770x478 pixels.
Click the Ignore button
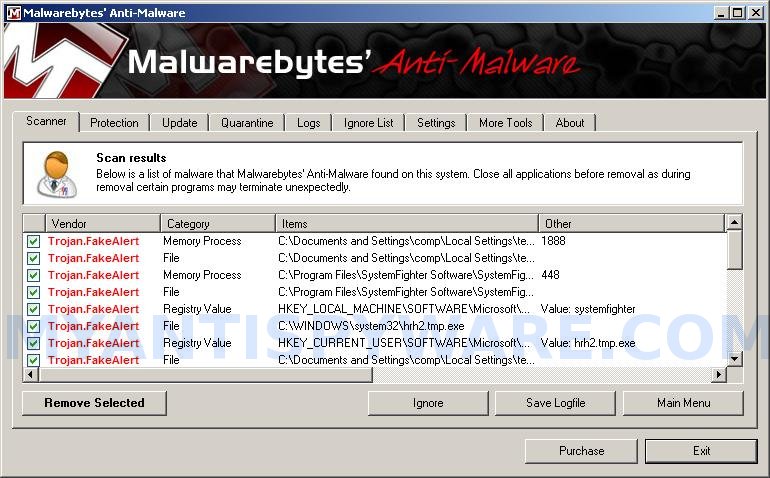click(428, 403)
